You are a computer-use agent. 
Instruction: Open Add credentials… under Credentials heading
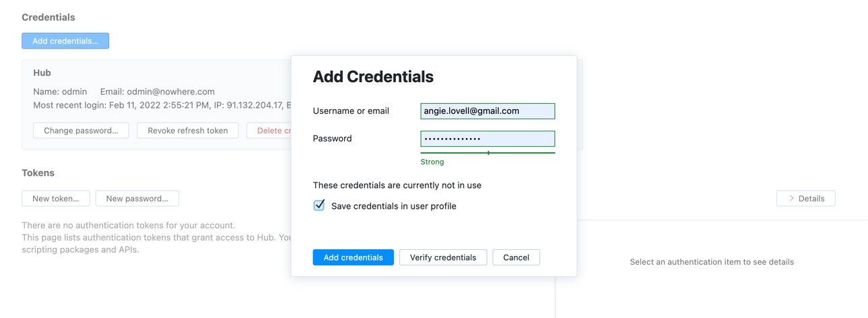pyautogui.click(x=65, y=41)
